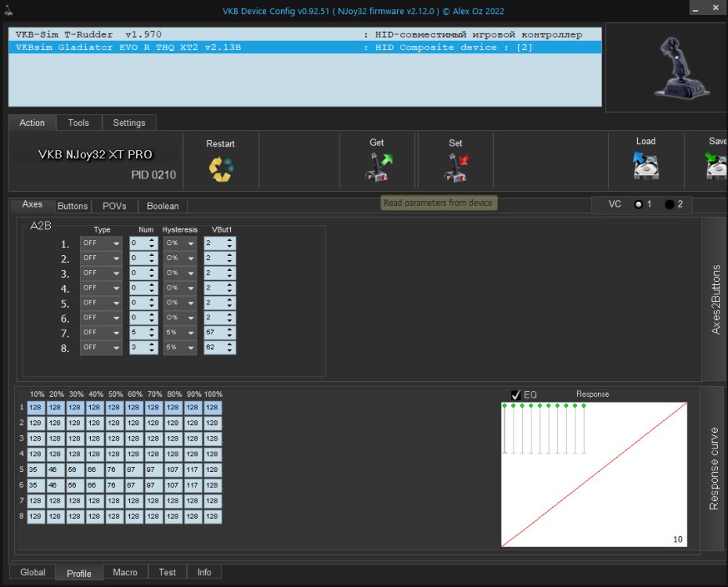728x587 pixels.
Task: Expand the Axes2Buttons side panel
Action: 715,299
